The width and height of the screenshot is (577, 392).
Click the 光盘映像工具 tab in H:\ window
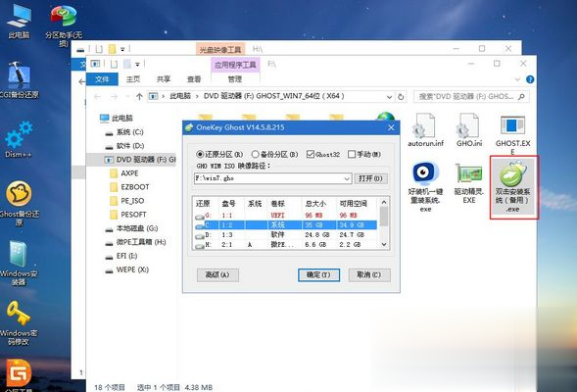[x=220, y=49]
